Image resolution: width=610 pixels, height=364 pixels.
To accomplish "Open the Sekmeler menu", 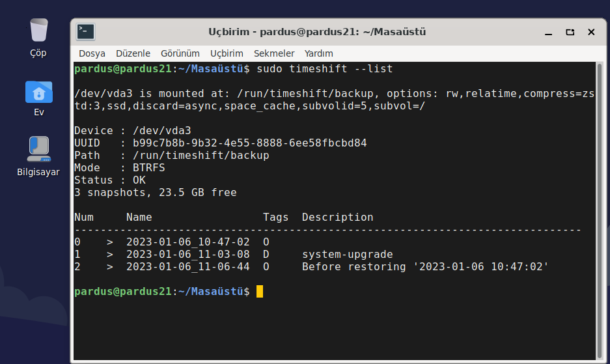I will point(274,53).
